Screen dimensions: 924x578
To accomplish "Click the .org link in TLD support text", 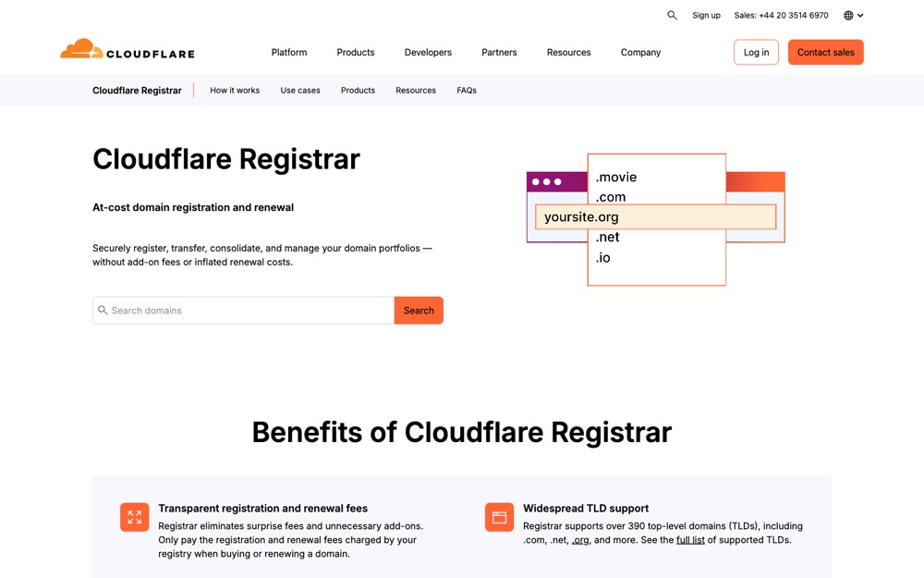I will (x=580, y=540).
